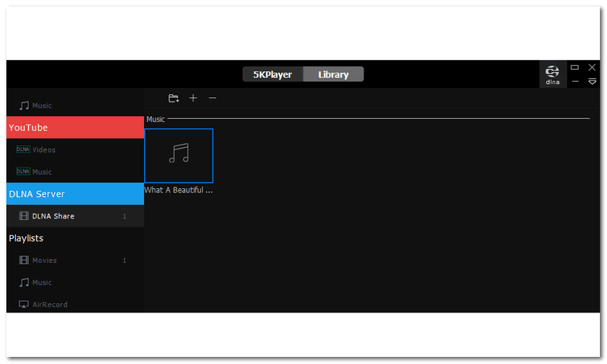This screenshot has height=364, width=607.
Task: Click the Playlists section heading
Action: tap(26, 238)
